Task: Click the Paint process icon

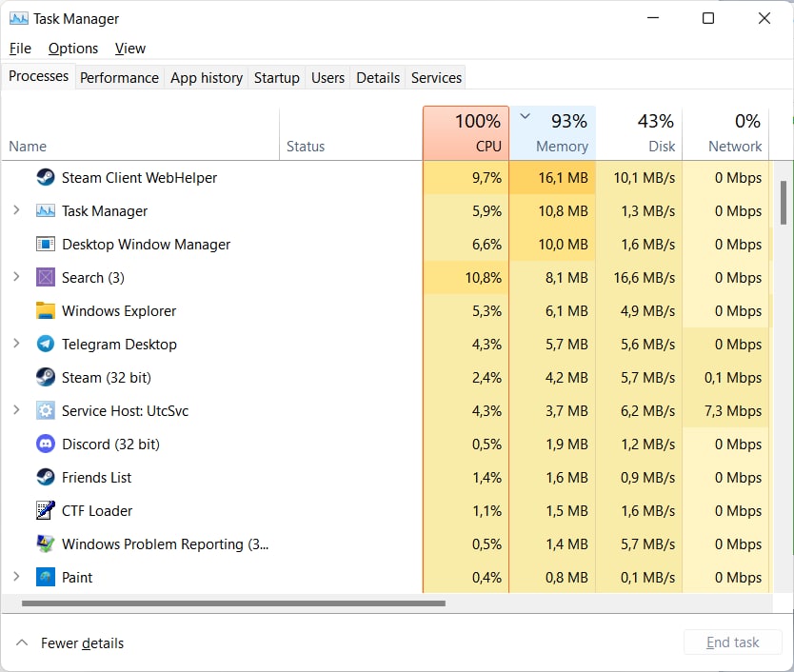Action: click(x=46, y=578)
